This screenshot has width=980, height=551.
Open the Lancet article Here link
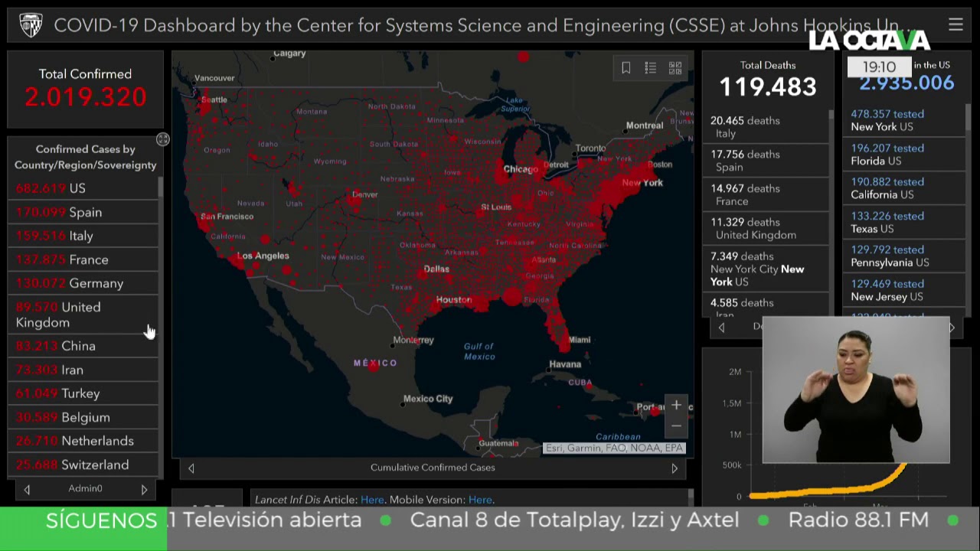pyautogui.click(x=372, y=500)
